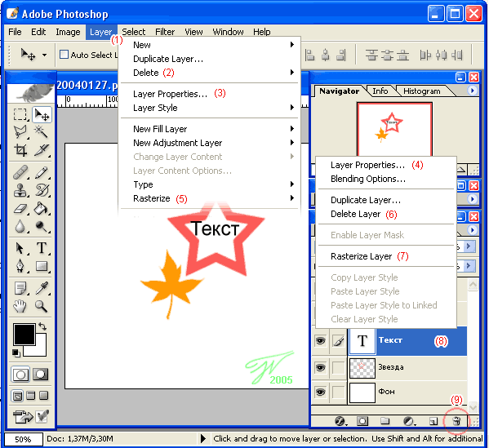Select the Eraser tool
The height and width of the screenshot is (448, 489).
20,209
